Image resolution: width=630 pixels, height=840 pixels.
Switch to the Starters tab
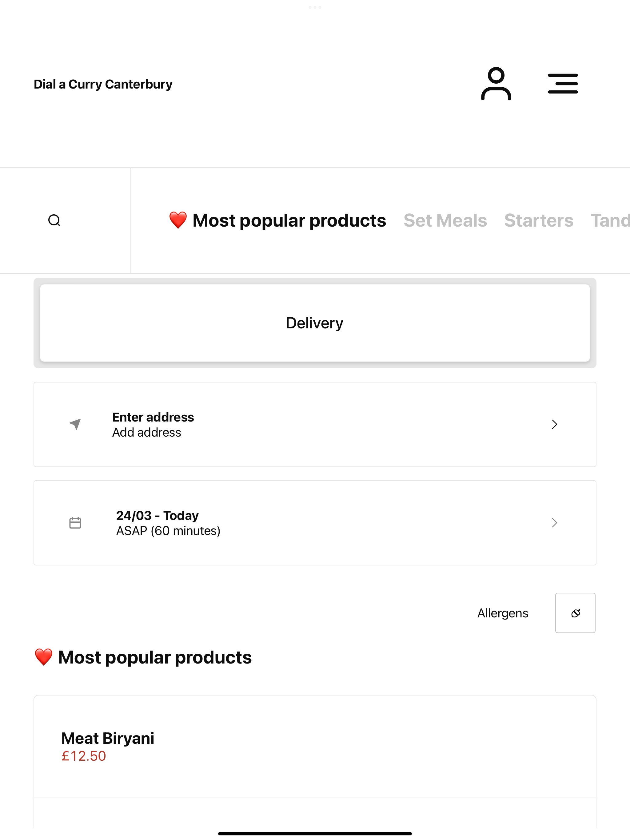tap(538, 220)
